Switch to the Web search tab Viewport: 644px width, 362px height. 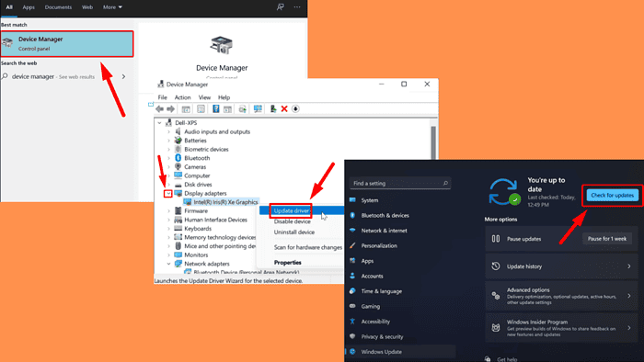(87, 7)
